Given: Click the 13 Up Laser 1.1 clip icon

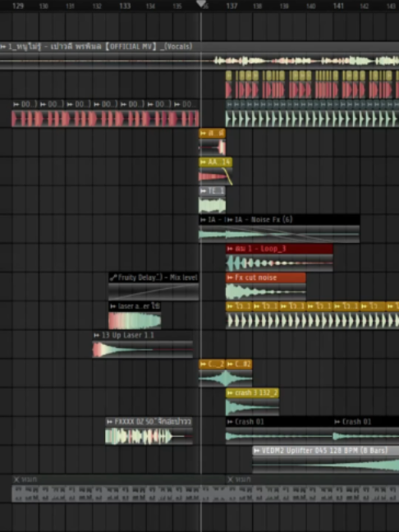Looking at the screenshot, I should tap(97, 335).
